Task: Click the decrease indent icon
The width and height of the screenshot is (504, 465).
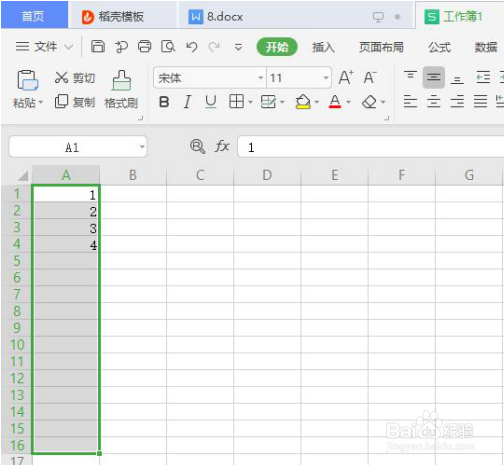Action: coord(483,77)
